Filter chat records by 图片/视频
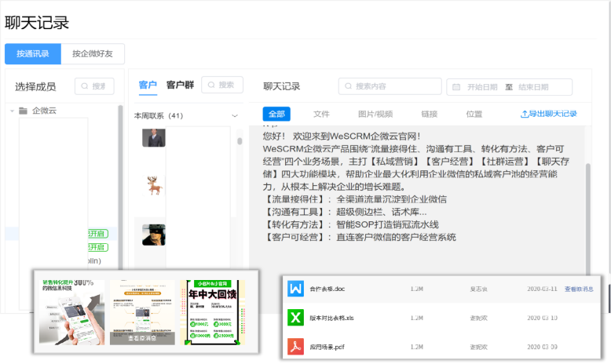The height and width of the screenshot is (364, 611). click(375, 114)
